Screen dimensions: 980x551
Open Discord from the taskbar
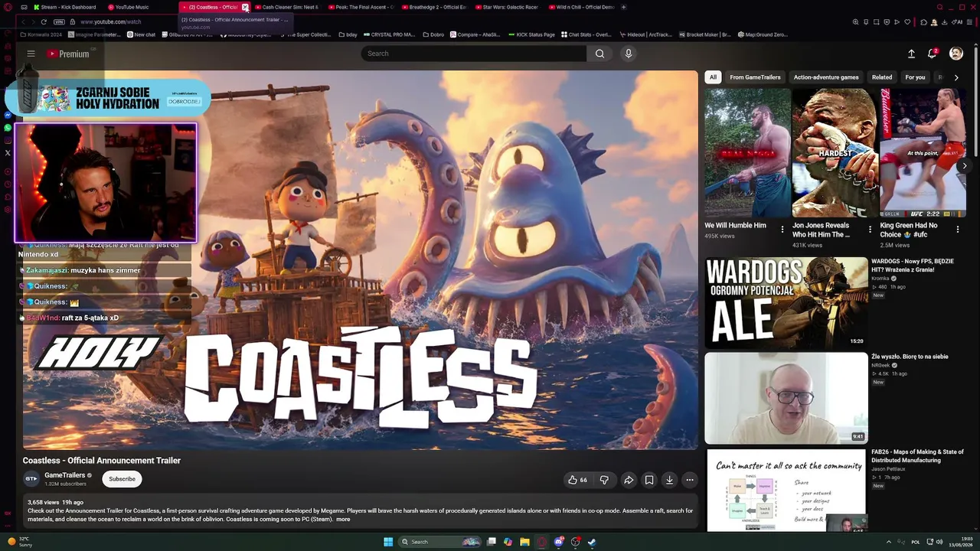click(559, 542)
